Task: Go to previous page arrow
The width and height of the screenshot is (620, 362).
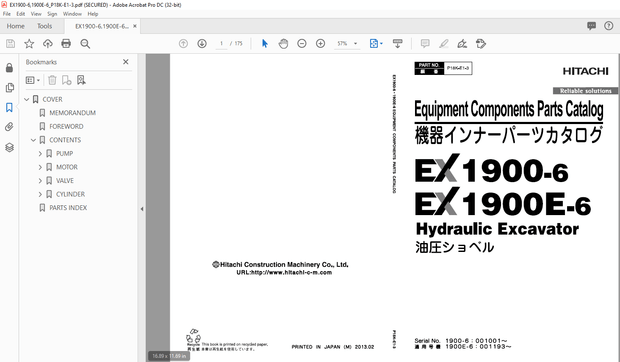Action: click(183, 43)
